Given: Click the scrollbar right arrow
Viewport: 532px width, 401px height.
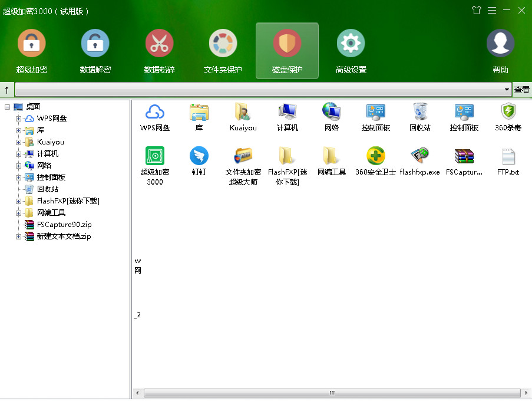Looking at the screenshot, I should click(x=526, y=393).
